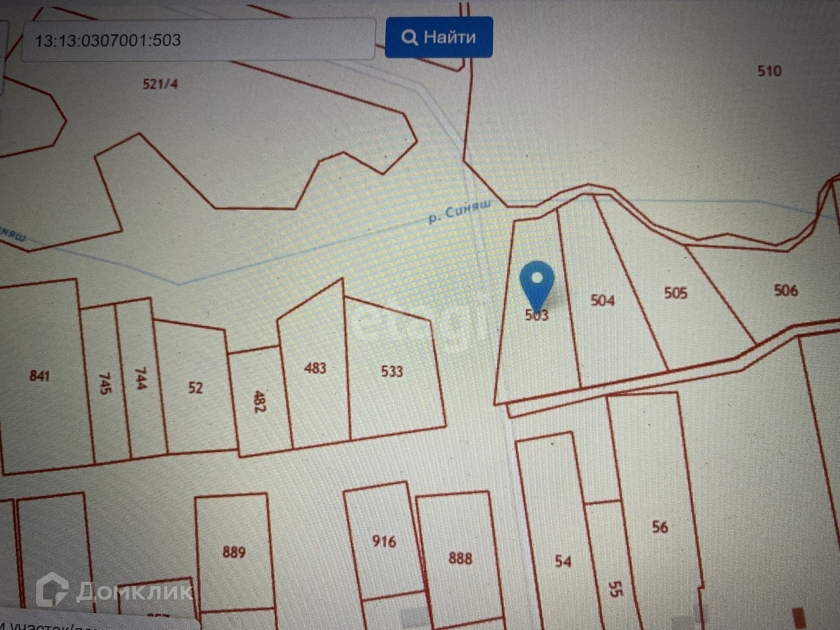Click the magnifier icon in Найти button
This screenshot has height=630, width=840.
pos(409,37)
